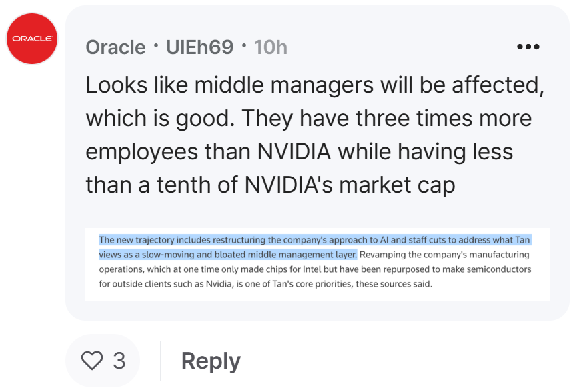Screen dimensions: 581x392
Task: Open the attached article screenshot image
Action: [x=318, y=264]
